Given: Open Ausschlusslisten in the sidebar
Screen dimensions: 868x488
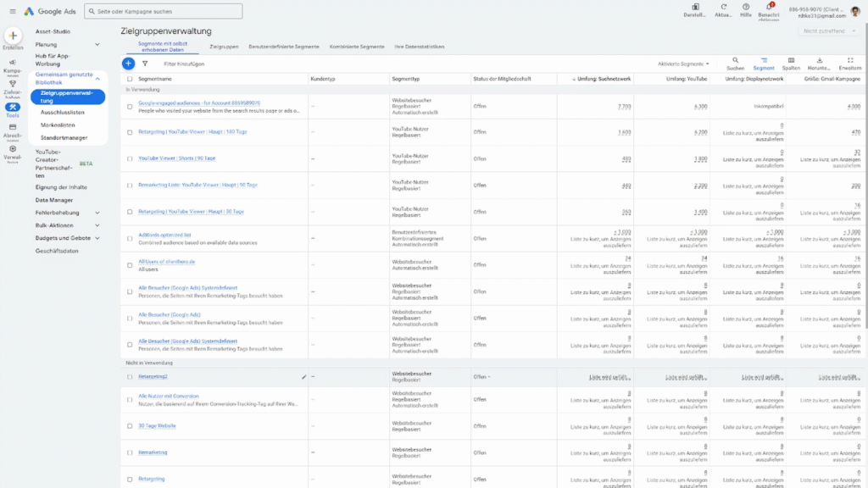Looking at the screenshot, I should pyautogui.click(x=63, y=113).
